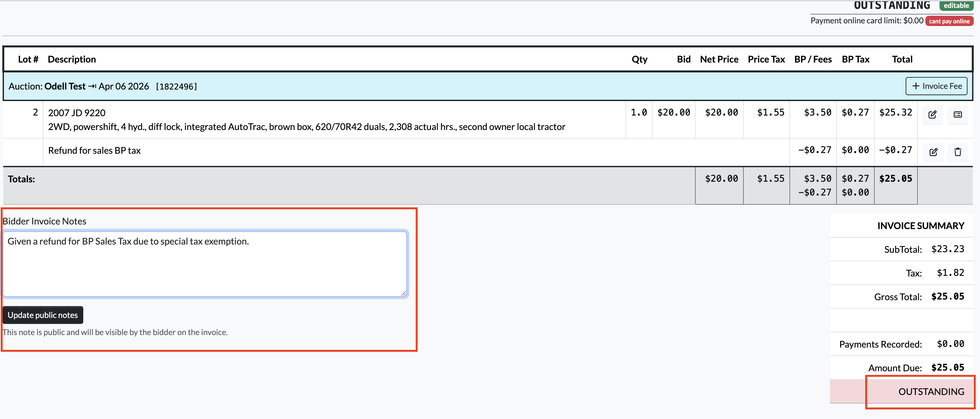980x419 pixels.
Task: Click Update public notes button
Action: (x=42, y=315)
